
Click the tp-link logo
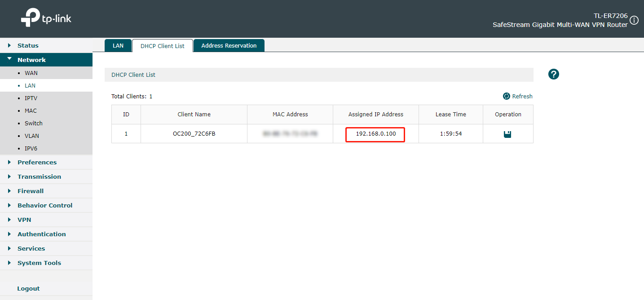(45, 18)
